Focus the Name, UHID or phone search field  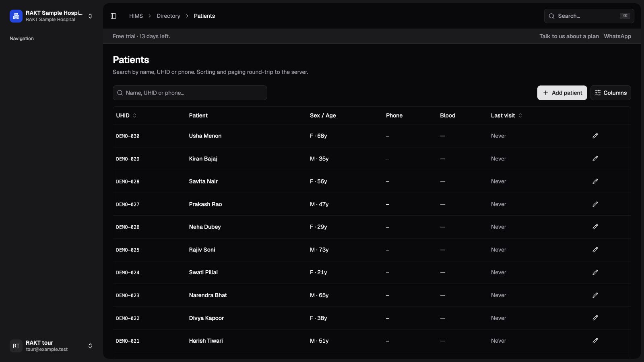pyautogui.click(x=190, y=93)
